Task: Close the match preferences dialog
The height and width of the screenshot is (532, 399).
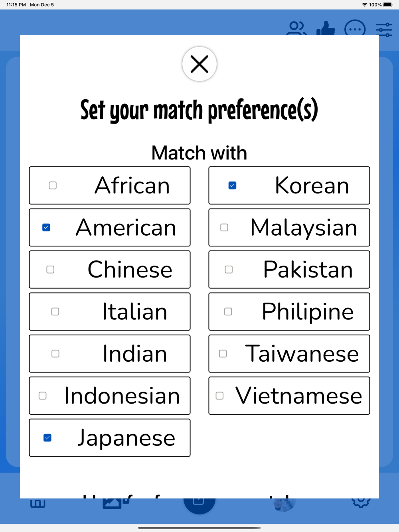Action: (x=199, y=64)
